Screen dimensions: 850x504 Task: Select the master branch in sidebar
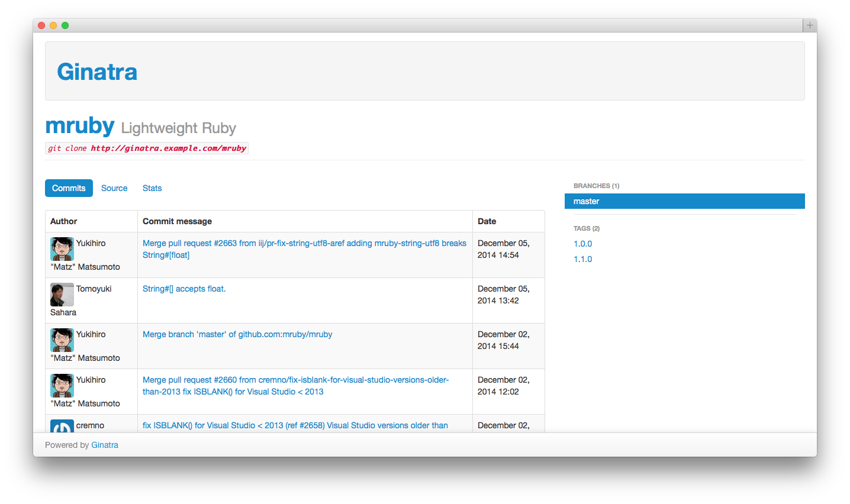pyautogui.click(x=684, y=201)
